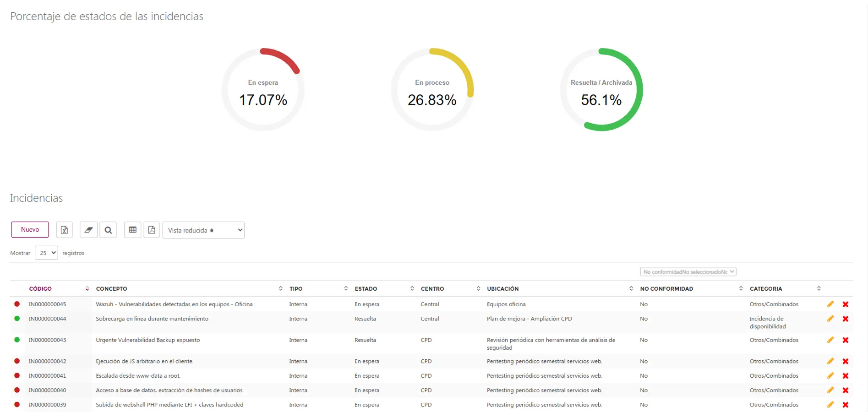Delete incident IN0000000044 with red X
868x412 pixels.
(x=846, y=319)
